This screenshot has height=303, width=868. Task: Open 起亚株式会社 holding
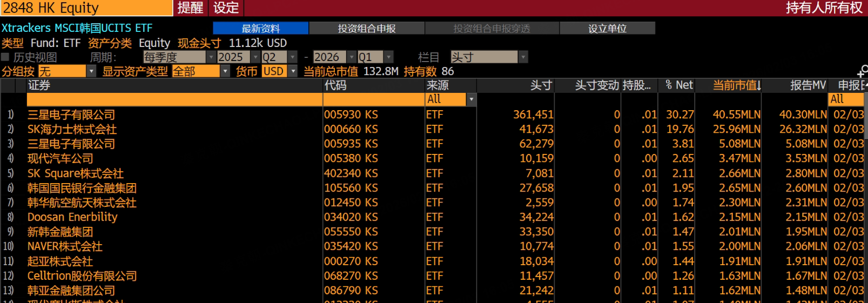(60, 261)
